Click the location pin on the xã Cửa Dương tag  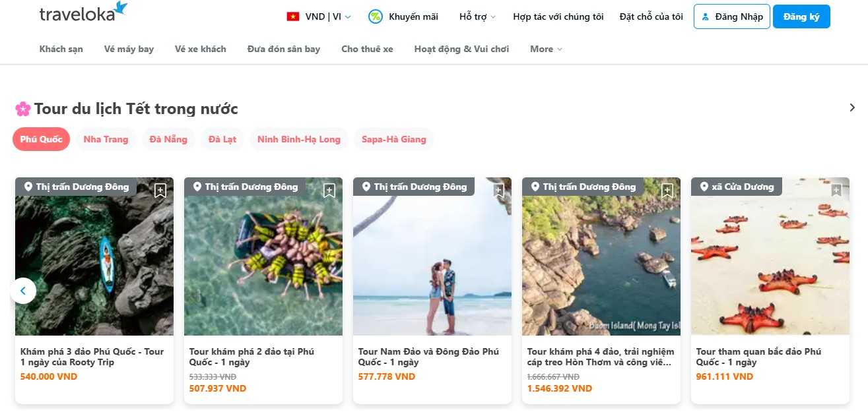click(704, 187)
